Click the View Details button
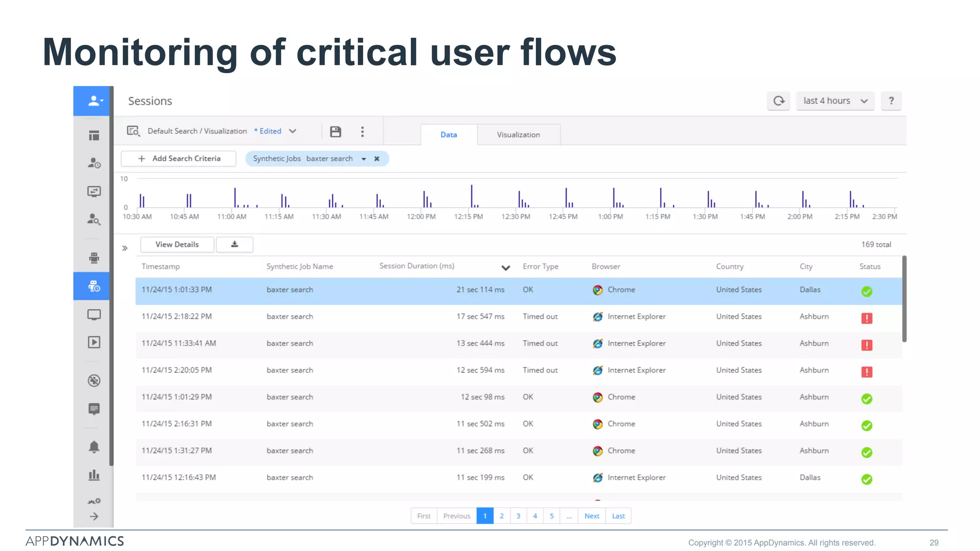 (177, 244)
